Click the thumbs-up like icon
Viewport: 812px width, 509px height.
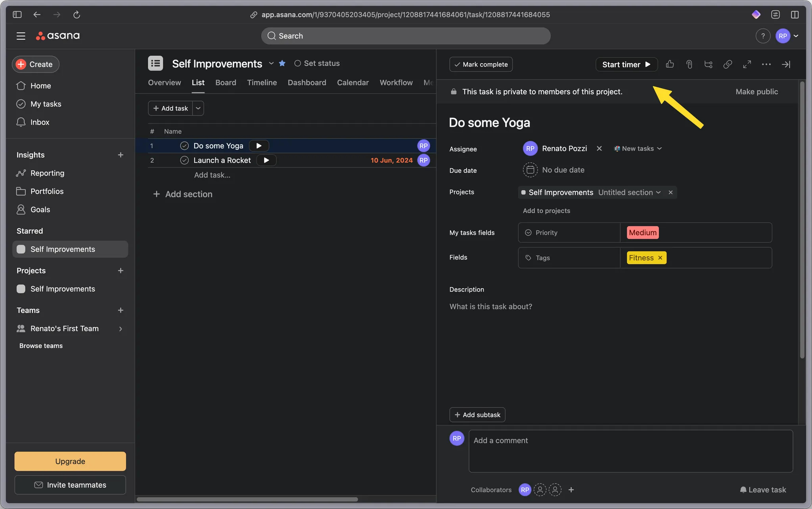tap(670, 64)
